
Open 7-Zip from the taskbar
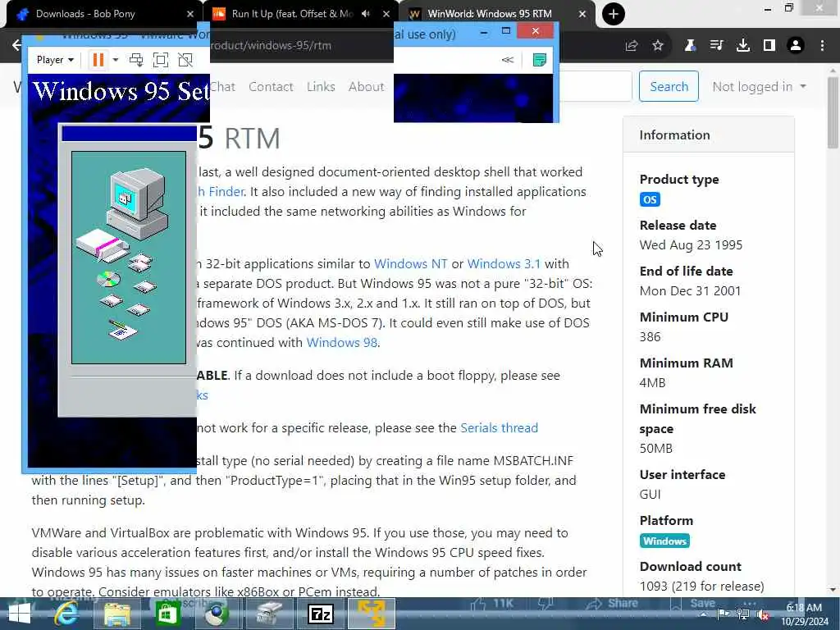pos(321,614)
